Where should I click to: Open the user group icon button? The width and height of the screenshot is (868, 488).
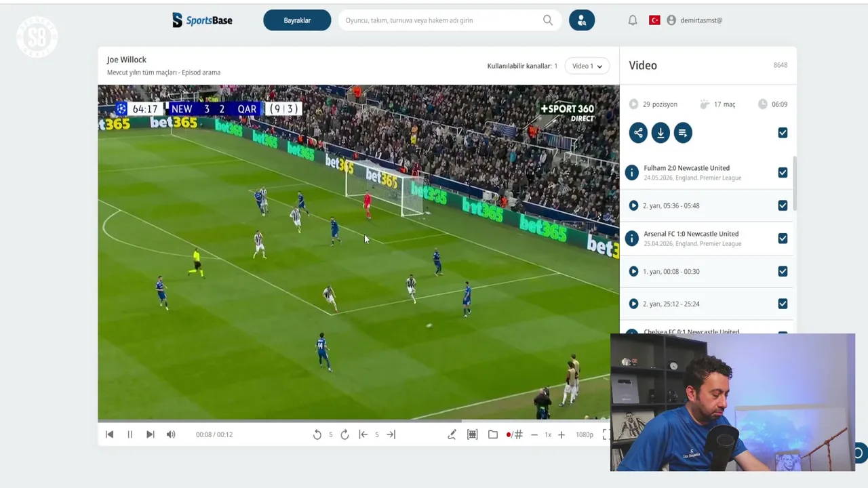582,20
